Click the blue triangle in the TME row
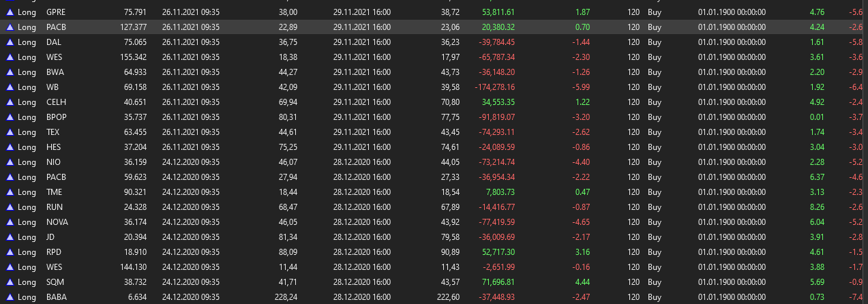The image size is (868, 304). [x=10, y=192]
